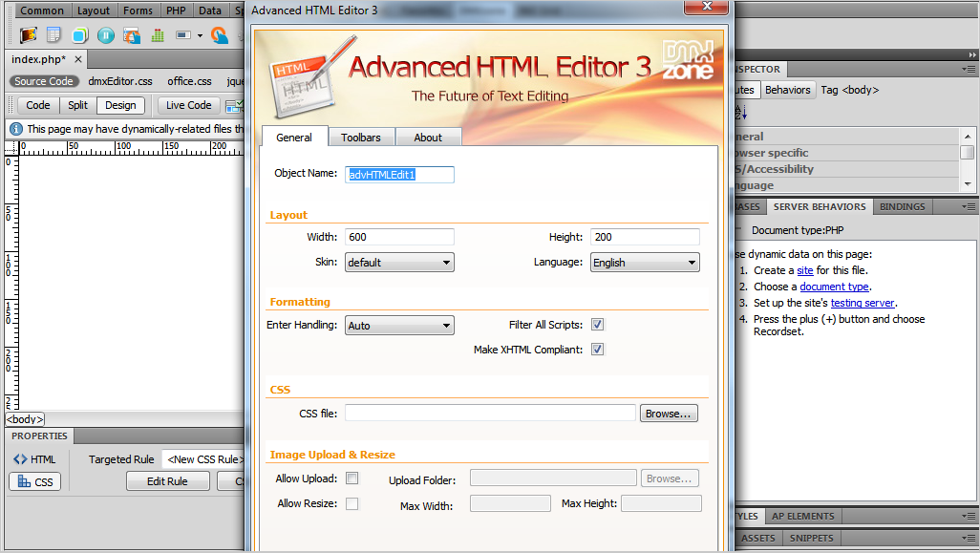This screenshot has height=553, width=980.
Task: Follow the 'site' link in Server Behaviors
Action: (805, 270)
